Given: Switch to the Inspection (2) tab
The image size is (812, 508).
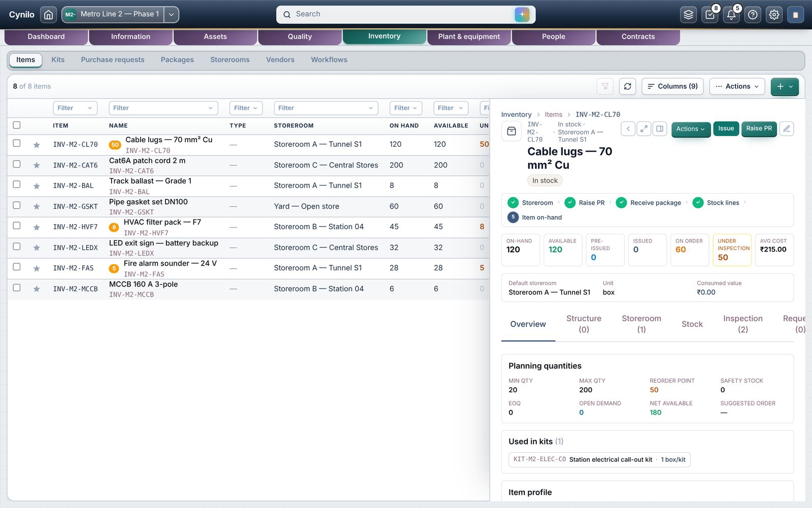Looking at the screenshot, I should point(742,324).
